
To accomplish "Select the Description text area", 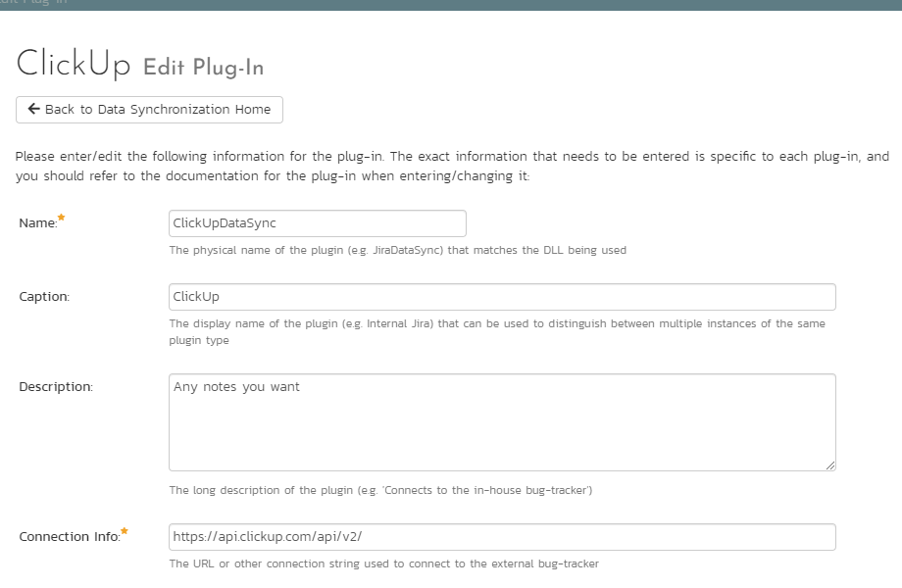I will pyautogui.click(x=502, y=421).
